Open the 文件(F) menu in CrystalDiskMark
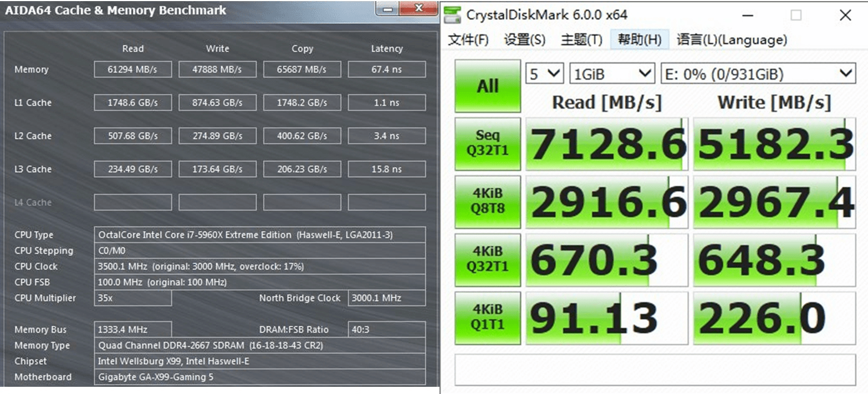This screenshot has width=868, height=394. tap(468, 39)
